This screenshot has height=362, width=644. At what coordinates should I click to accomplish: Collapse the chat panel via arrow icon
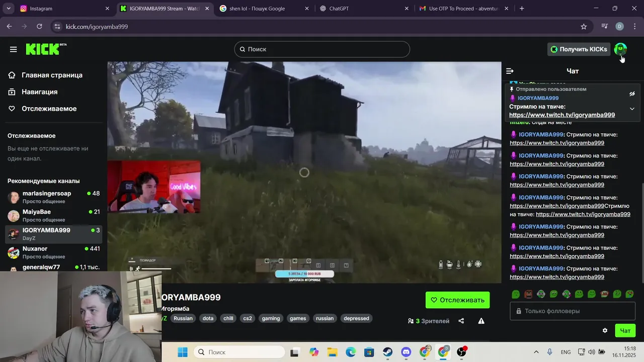510,71
